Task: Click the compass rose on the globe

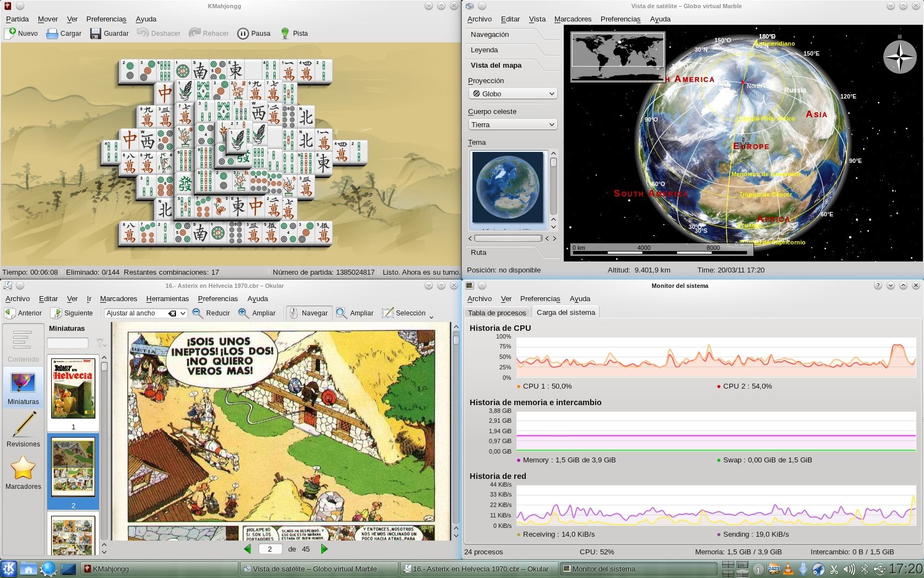Action: pyautogui.click(x=899, y=57)
